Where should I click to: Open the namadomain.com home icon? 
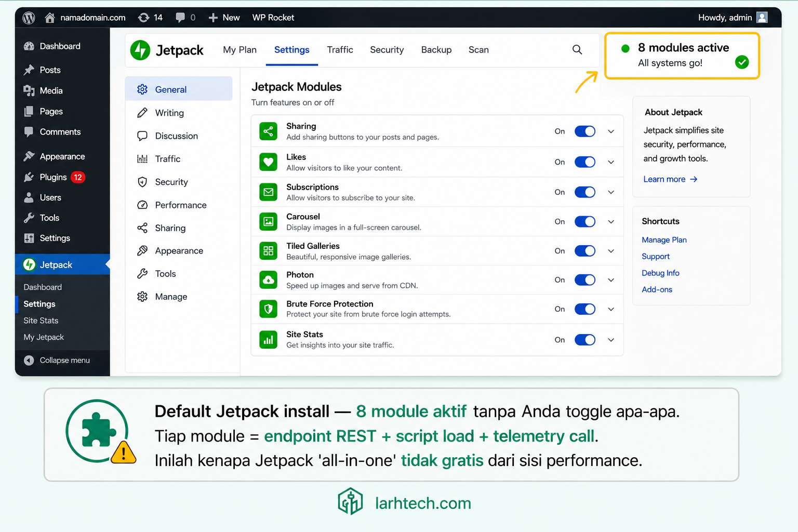click(50, 18)
